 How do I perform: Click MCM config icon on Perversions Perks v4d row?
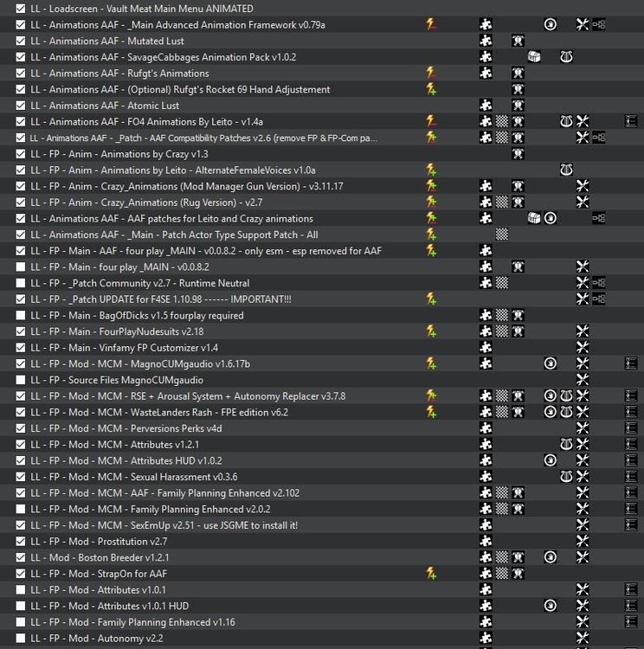631,428
